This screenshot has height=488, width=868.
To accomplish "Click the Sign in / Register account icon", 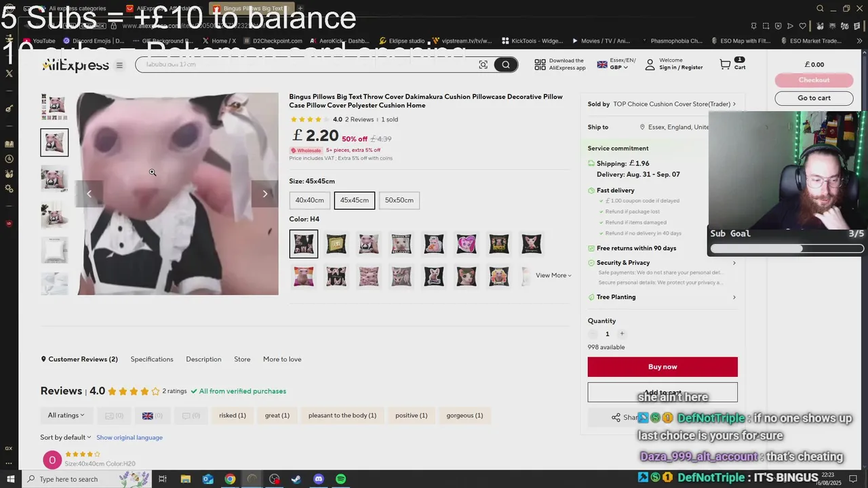I will coord(650,64).
